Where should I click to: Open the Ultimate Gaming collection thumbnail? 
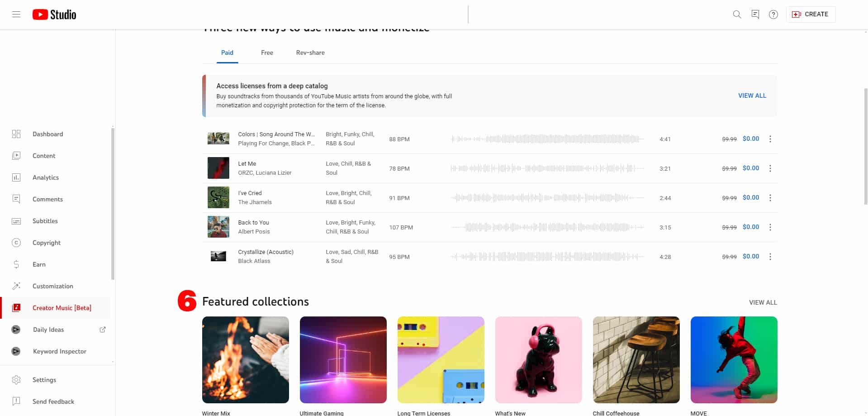click(343, 359)
